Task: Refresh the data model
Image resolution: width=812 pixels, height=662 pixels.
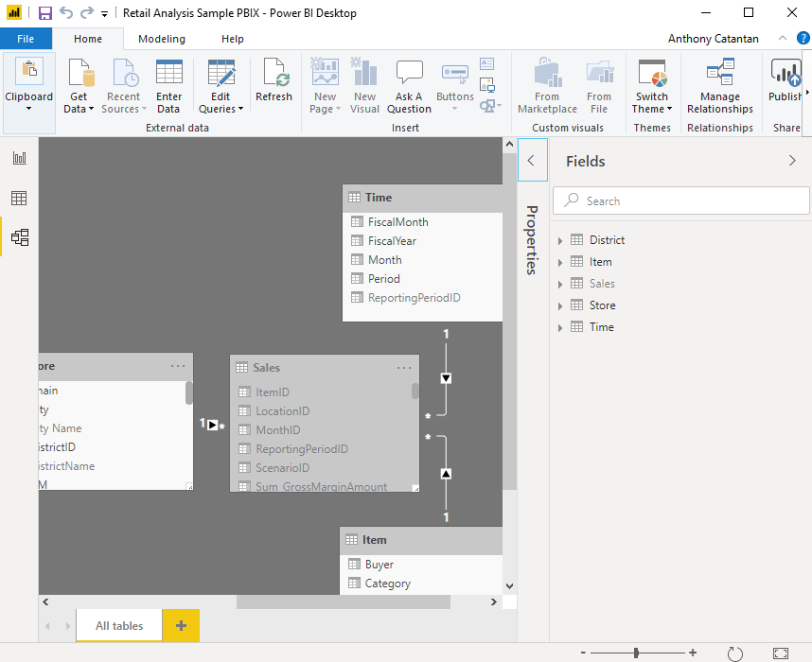Action: (x=274, y=80)
